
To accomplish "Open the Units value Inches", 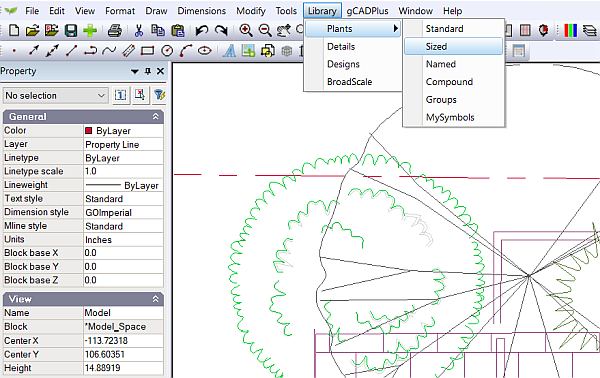I will click(x=123, y=240).
